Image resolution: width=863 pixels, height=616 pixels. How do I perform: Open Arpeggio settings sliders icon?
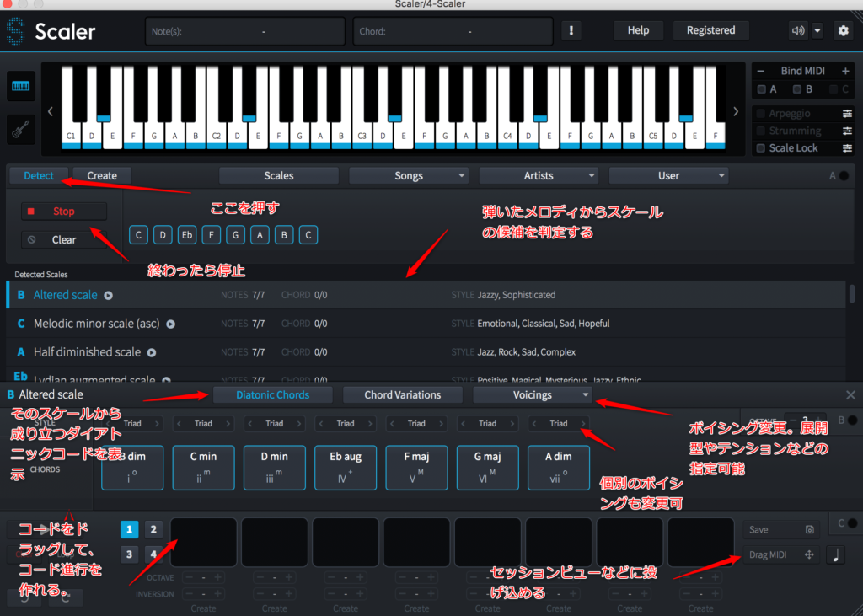point(847,114)
